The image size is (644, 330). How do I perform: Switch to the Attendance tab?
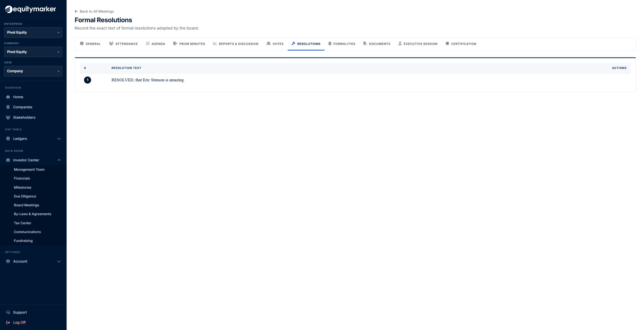pyautogui.click(x=123, y=44)
